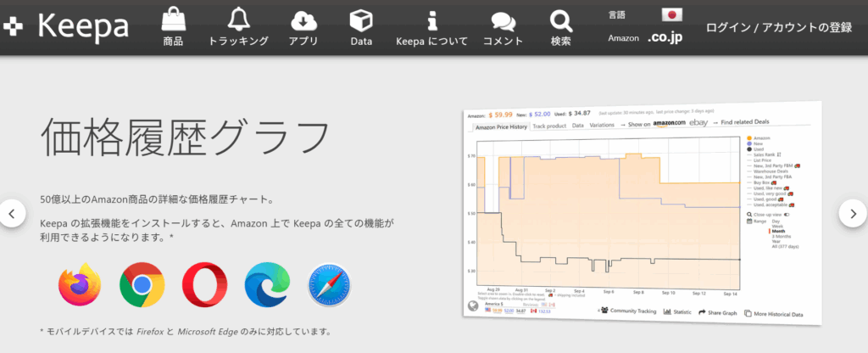Open Keepa について info icon

point(432,20)
